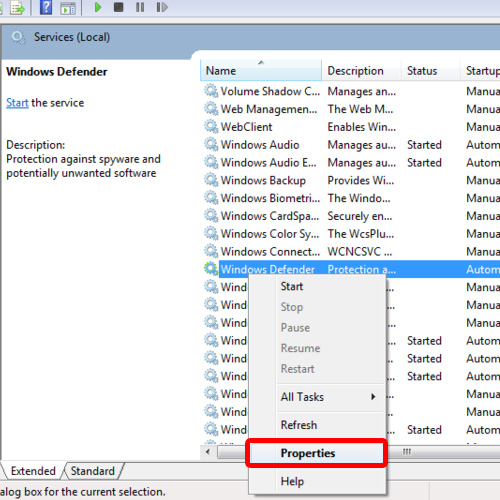This screenshot has width=500, height=500.
Task: Click gear icon beside Windows Connect... service
Action: tap(211, 251)
